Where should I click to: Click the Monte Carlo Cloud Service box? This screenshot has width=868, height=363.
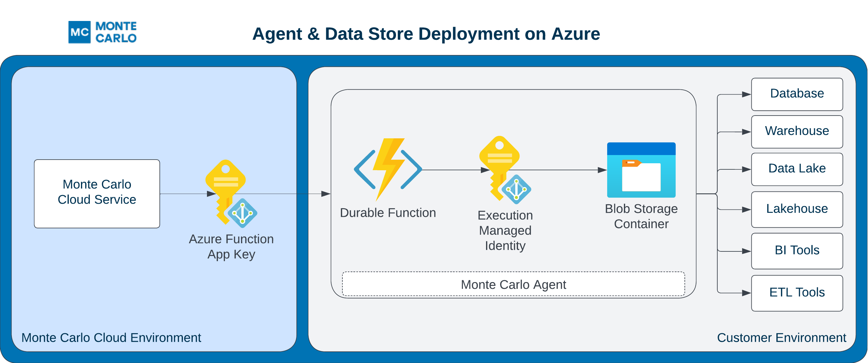(97, 194)
